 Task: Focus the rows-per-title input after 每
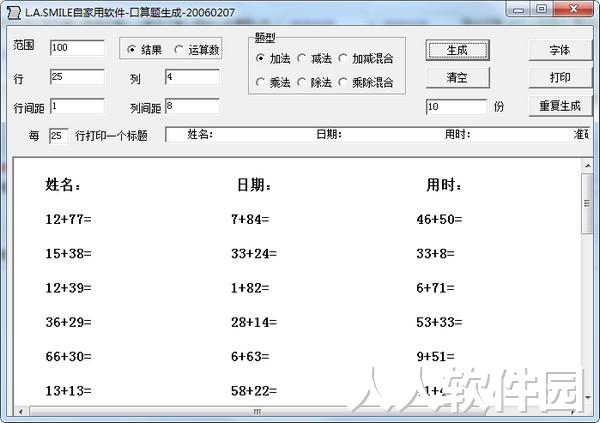tap(59, 136)
